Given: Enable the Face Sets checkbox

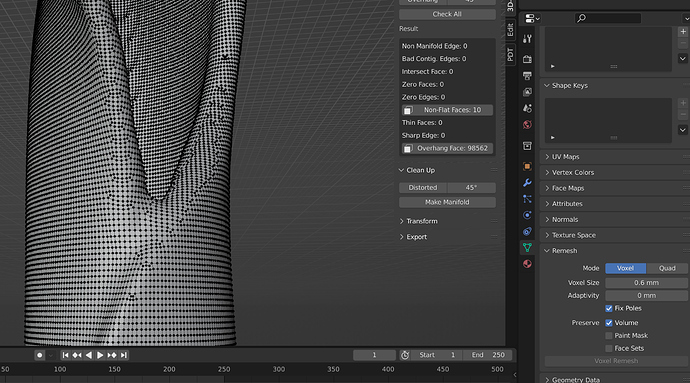Looking at the screenshot, I should pyautogui.click(x=609, y=348).
